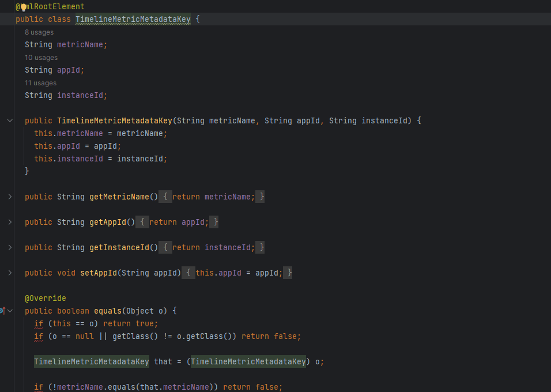Click the folded closing brace of getAppId
Image resolution: width=551 pixels, height=392 pixels.
click(x=214, y=222)
